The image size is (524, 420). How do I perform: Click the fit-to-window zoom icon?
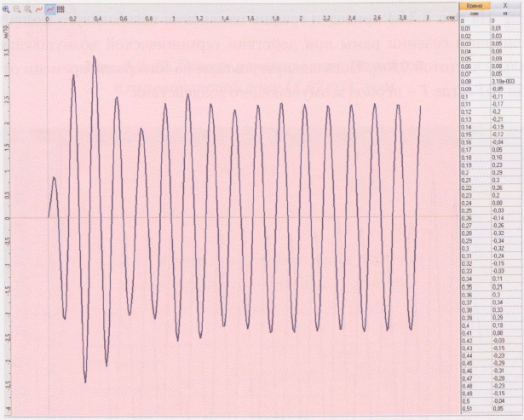tap(28, 9)
